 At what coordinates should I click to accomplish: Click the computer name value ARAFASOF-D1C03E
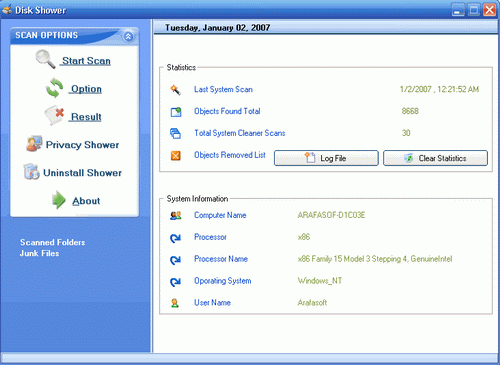[331, 215]
